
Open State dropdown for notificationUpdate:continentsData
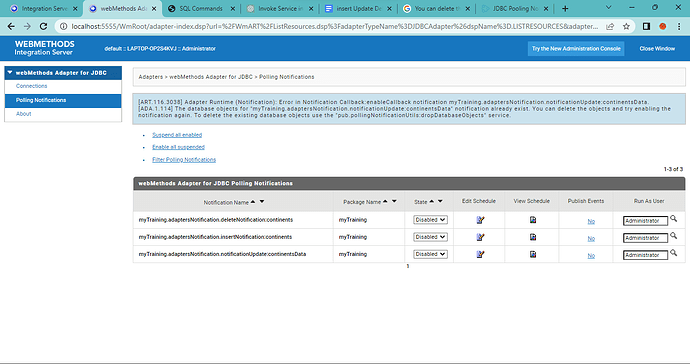430,254
